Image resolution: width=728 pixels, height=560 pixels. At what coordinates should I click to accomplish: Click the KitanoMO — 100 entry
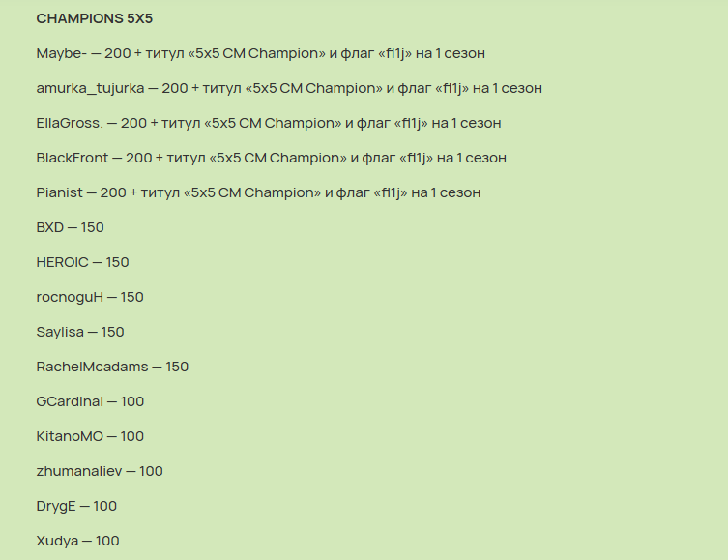[x=90, y=436]
